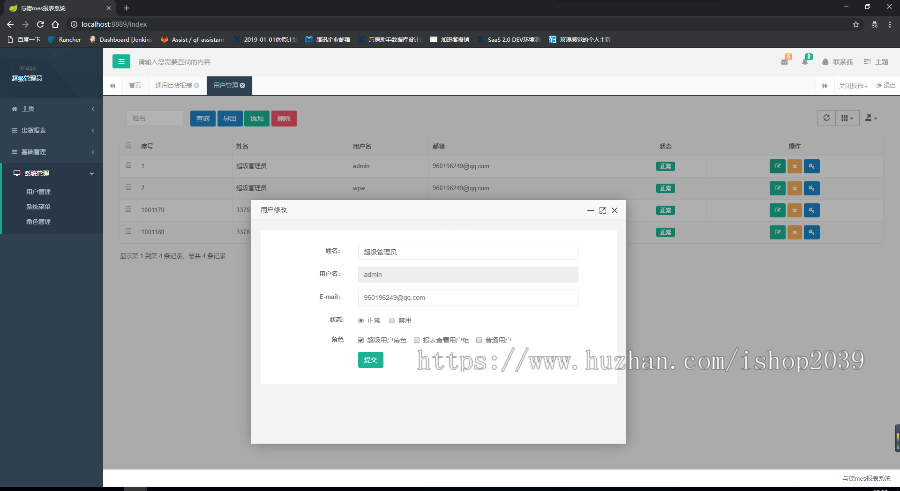Open the mail notifications icon with orange badge

[785, 61]
